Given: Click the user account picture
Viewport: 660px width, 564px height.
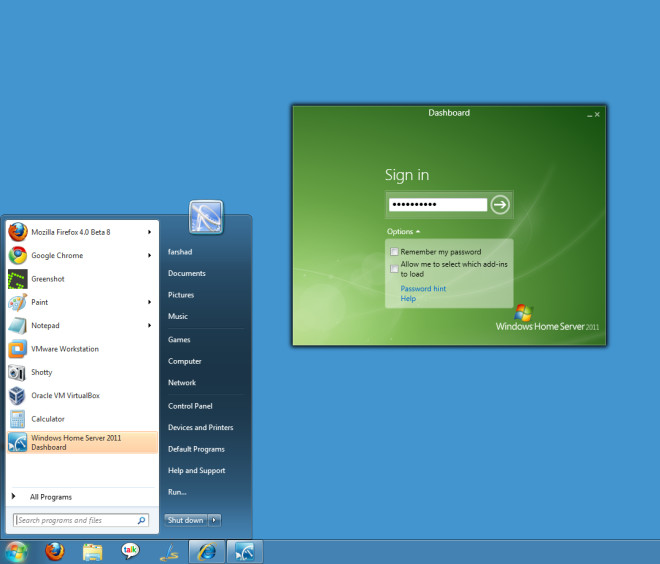Looking at the screenshot, I should (206, 217).
